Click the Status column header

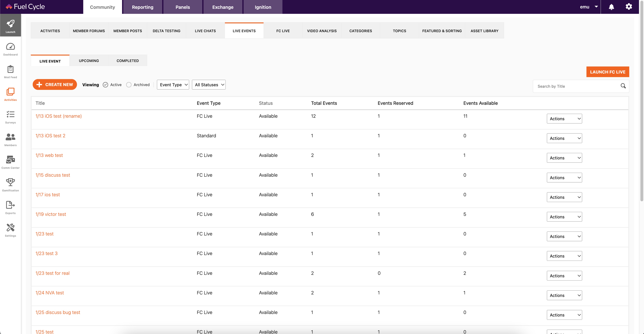[x=266, y=103]
